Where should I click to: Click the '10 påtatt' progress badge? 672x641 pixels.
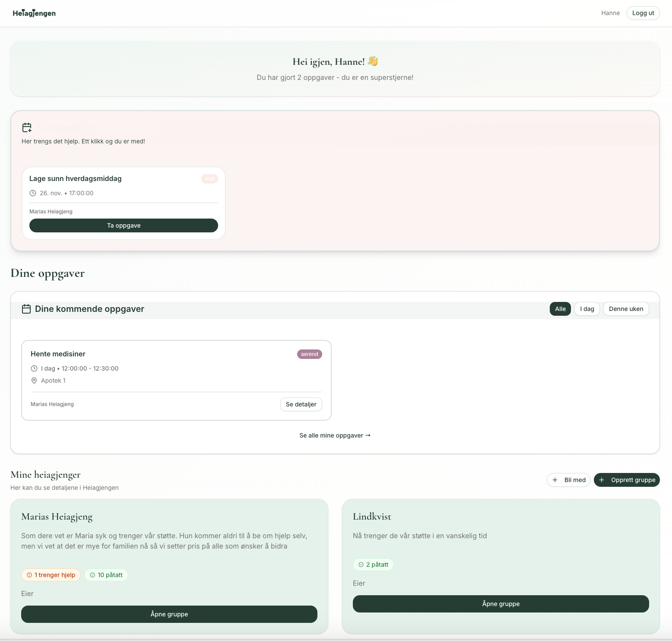106,575
